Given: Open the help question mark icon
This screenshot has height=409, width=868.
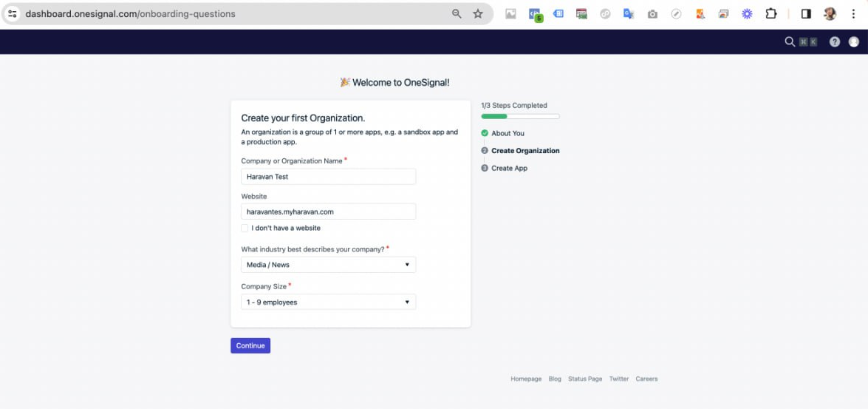Looking at the screenshot, I should click(835, 42).
